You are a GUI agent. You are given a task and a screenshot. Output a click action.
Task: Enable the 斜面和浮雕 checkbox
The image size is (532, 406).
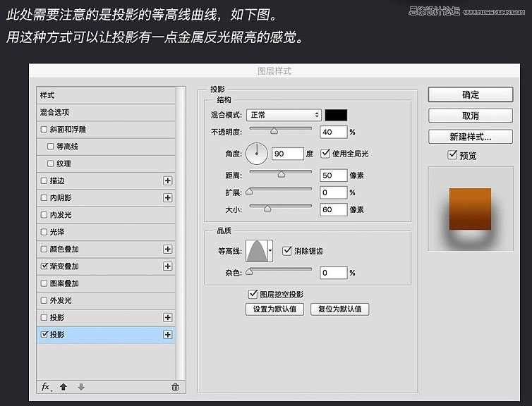(x=44, y=129)
